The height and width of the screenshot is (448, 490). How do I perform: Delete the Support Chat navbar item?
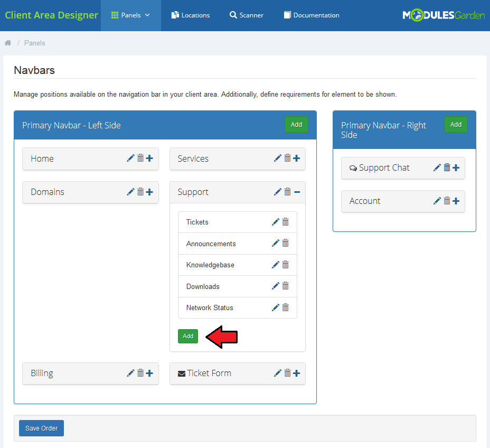coord(447,167)
